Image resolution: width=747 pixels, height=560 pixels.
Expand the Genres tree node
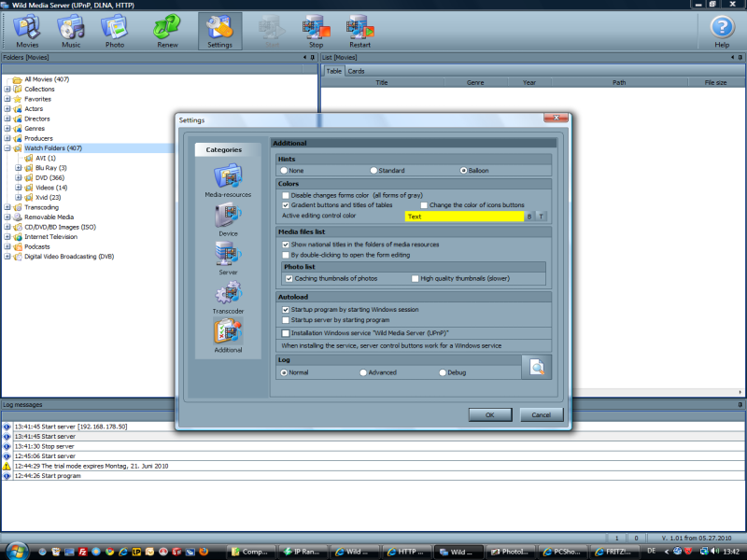[7, 129]
